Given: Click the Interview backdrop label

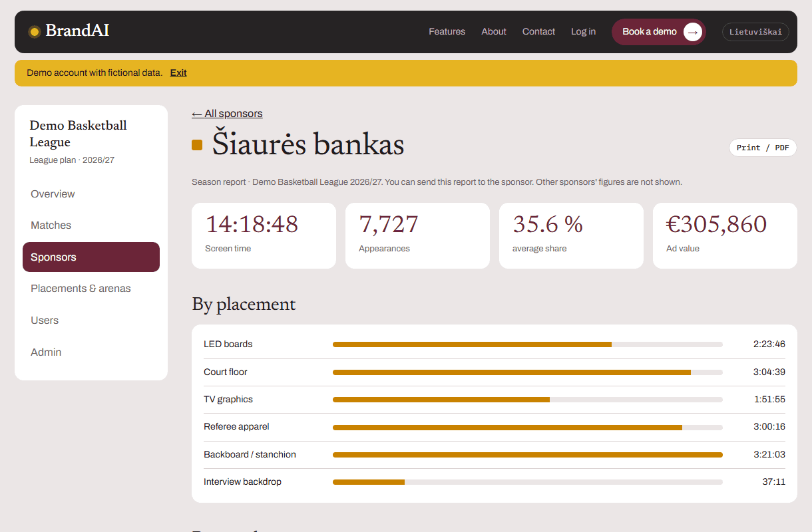Looking at the screenshot, I should pyautogui.click(x=242, y=482).
